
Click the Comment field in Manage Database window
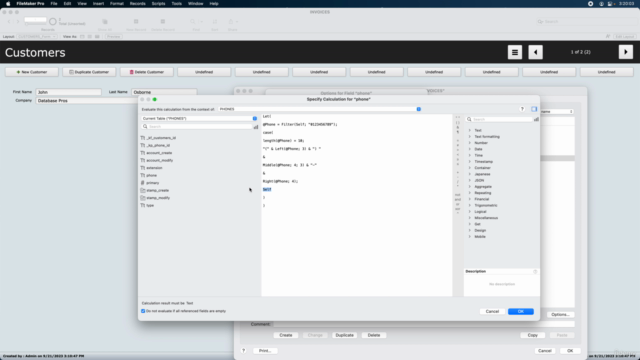(x=424, y=324)
